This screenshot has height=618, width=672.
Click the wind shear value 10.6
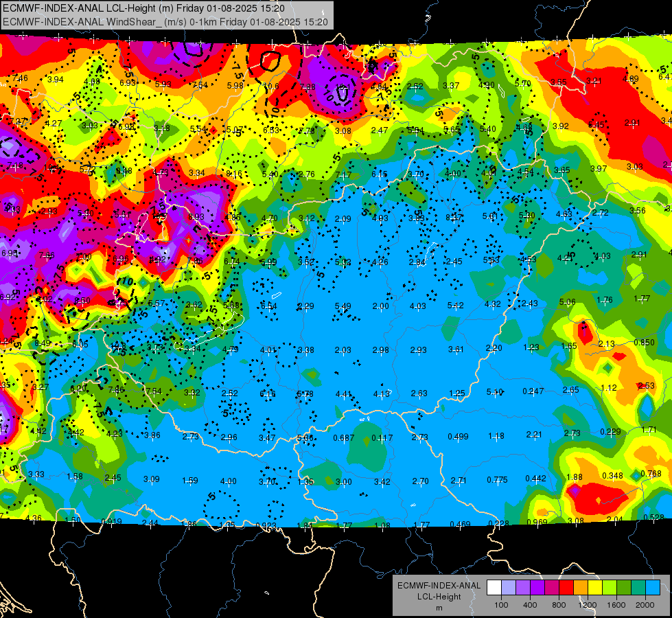[271, 87]
